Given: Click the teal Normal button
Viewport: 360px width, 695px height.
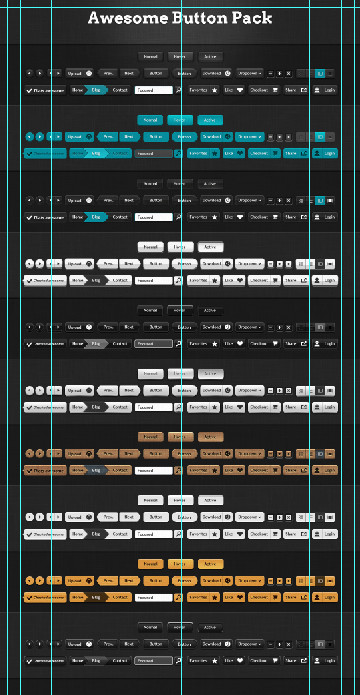Looking at the screenshot, I should point(150,120).
